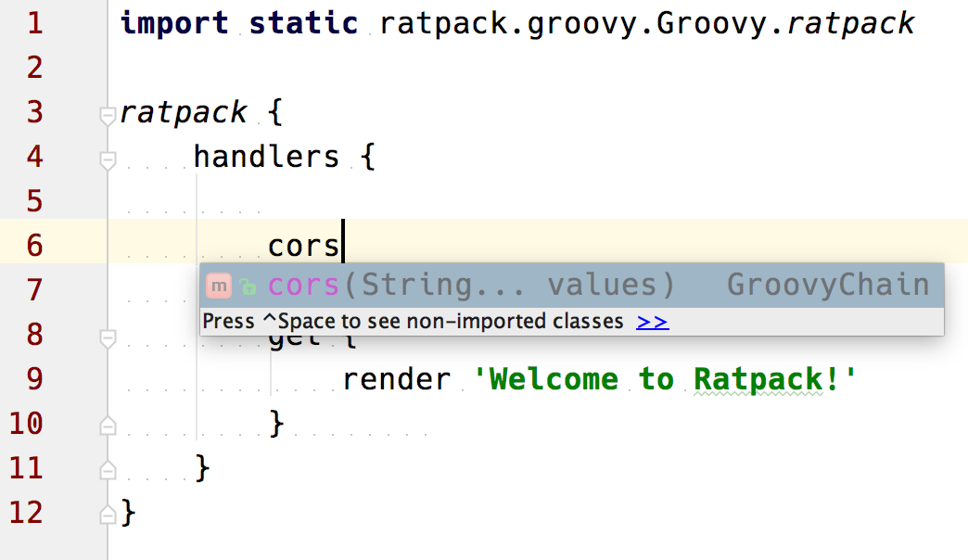The width and height of the screenshot is (968, 560).
Task: Click the 'ratpack' method call on line 3
Action: (x=184, y=112)
